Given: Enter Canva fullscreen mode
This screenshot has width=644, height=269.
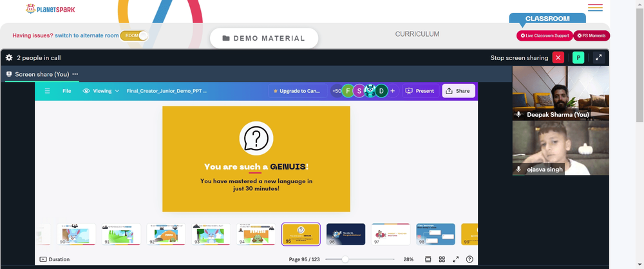Looking at the screenshot, I should click(x=456, y=259).
